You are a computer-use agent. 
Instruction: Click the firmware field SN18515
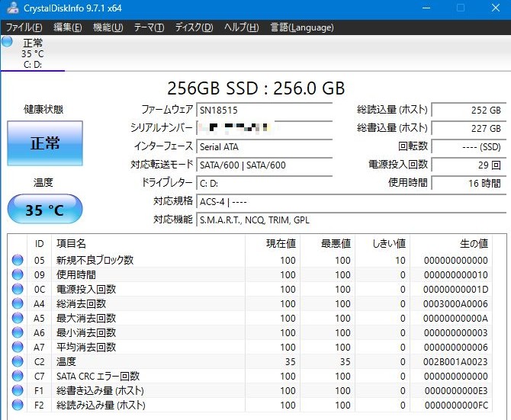(265, 110)
